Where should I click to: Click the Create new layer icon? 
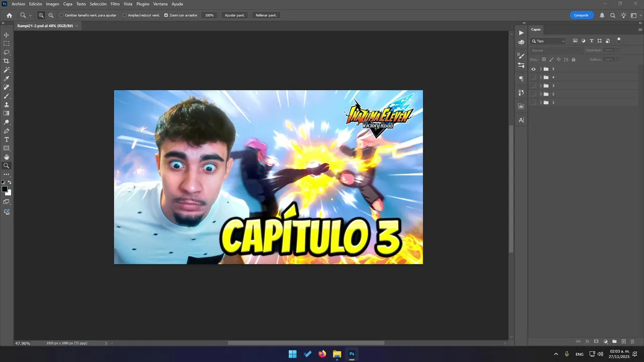[x=623, y=341]
